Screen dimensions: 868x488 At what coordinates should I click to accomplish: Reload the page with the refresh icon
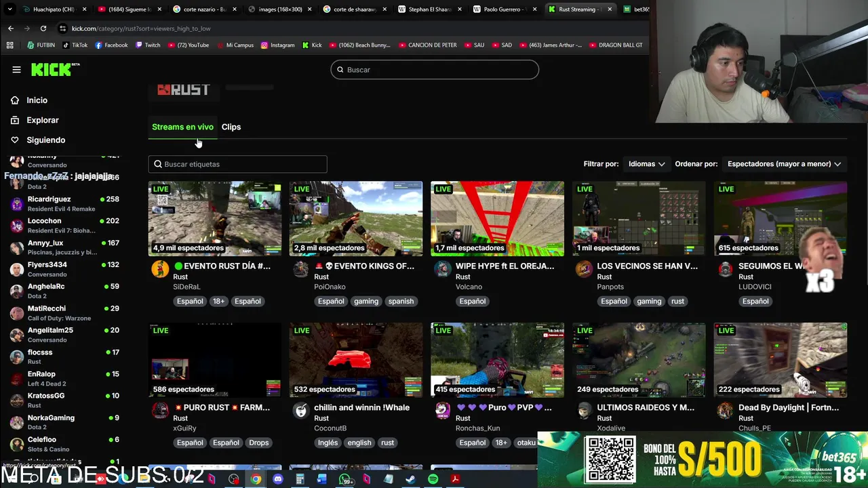click(x=43, y=28)
